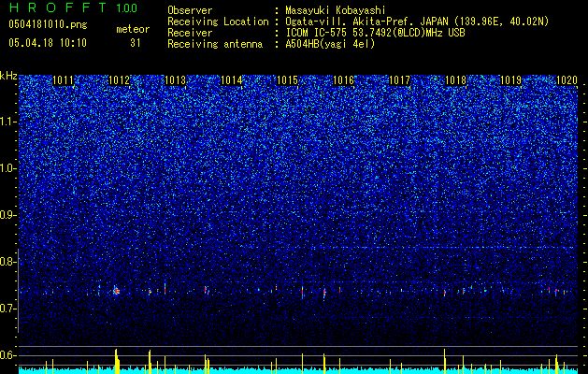Click the 1014 time marker

[x=232, y=80]
